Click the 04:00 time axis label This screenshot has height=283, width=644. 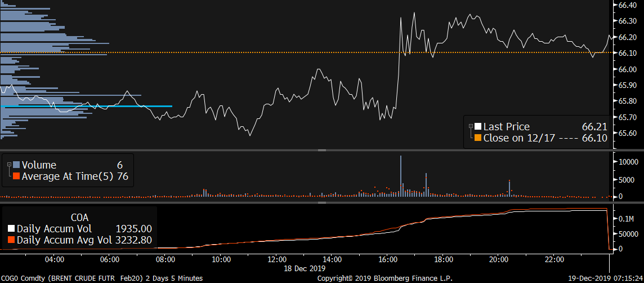(54, 259)
